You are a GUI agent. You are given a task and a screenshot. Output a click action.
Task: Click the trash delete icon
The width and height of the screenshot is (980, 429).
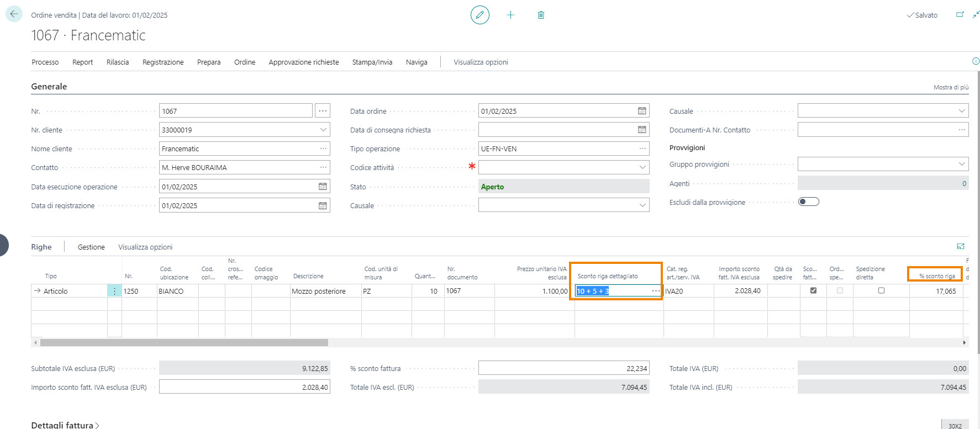541,15
